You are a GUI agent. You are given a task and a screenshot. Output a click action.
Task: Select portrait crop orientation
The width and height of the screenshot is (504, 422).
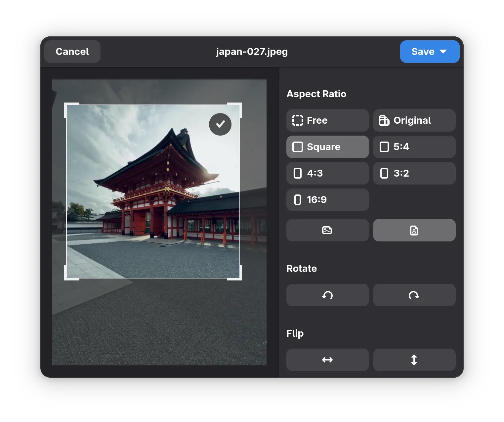414,230
